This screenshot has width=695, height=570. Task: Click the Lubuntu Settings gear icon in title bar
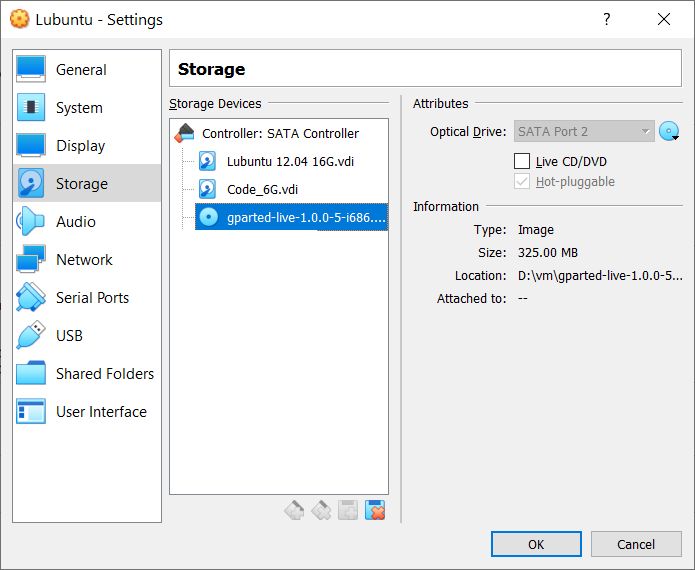tap(19, 19)
